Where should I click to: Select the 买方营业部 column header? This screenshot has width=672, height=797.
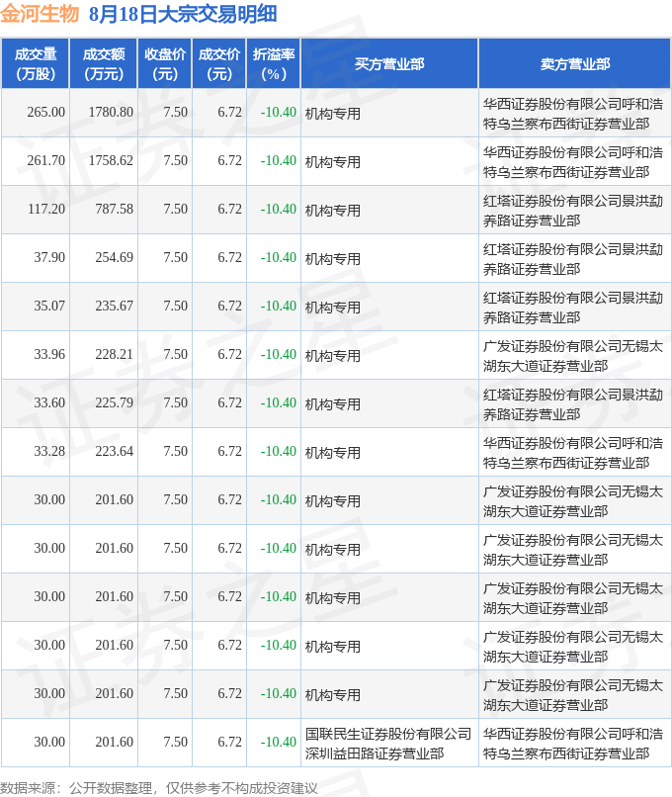pos(389,64)
